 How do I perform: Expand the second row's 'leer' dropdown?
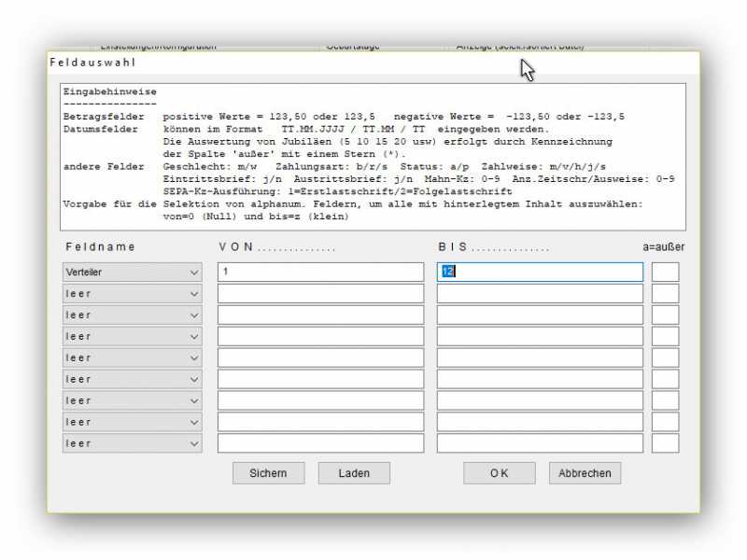coord(132,294)
